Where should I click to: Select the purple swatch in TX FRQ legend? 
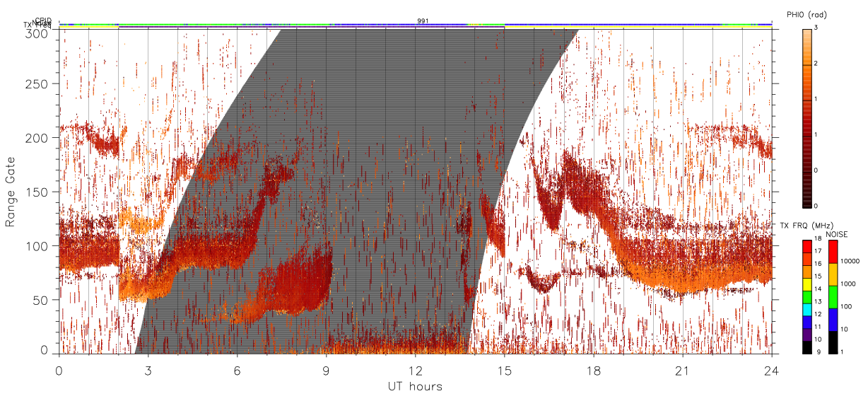(807, 336)
